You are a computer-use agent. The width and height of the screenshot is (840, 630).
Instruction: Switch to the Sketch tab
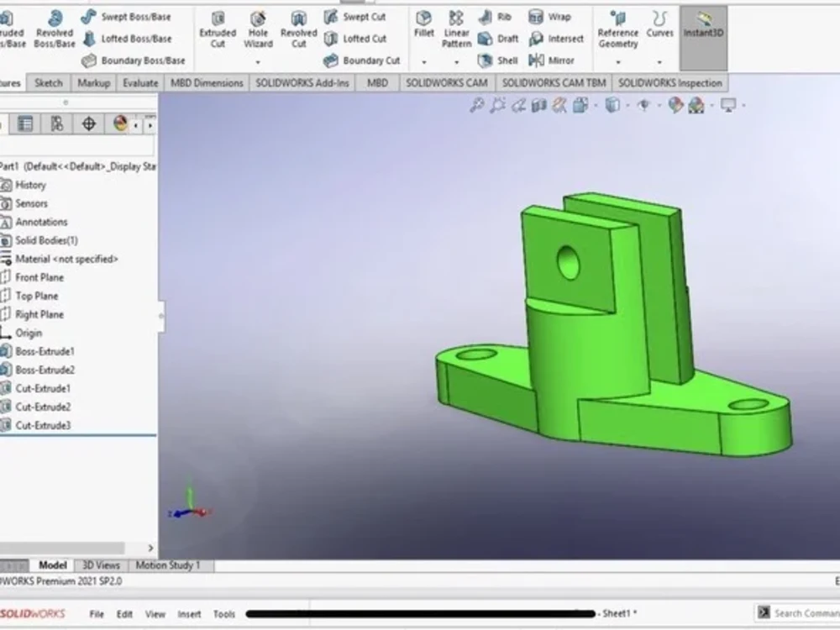click(x=48, y=82)
